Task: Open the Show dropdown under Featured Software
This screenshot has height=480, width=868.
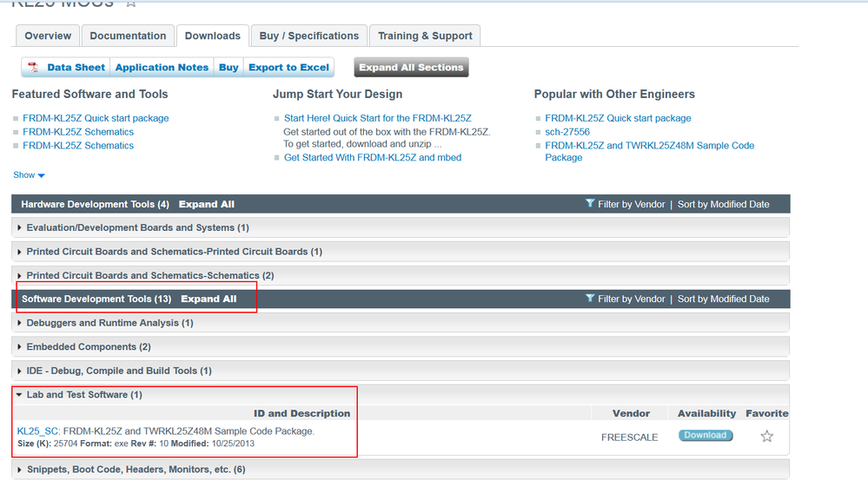Action: click(29, 175)
